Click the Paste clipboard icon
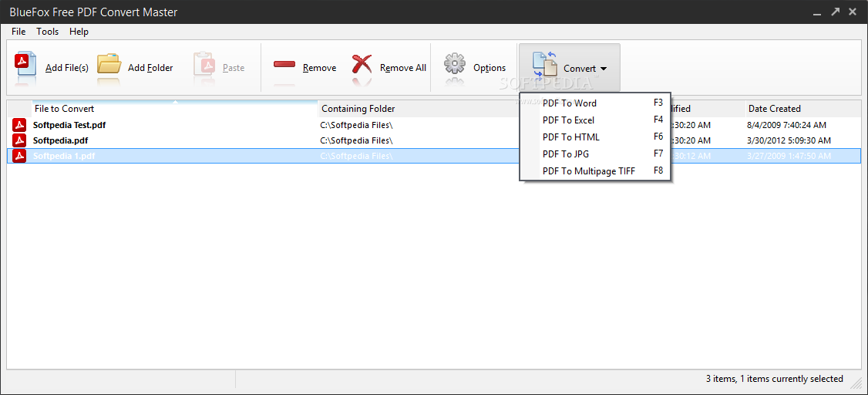This screenshot has width=868, height=395. 204,64
